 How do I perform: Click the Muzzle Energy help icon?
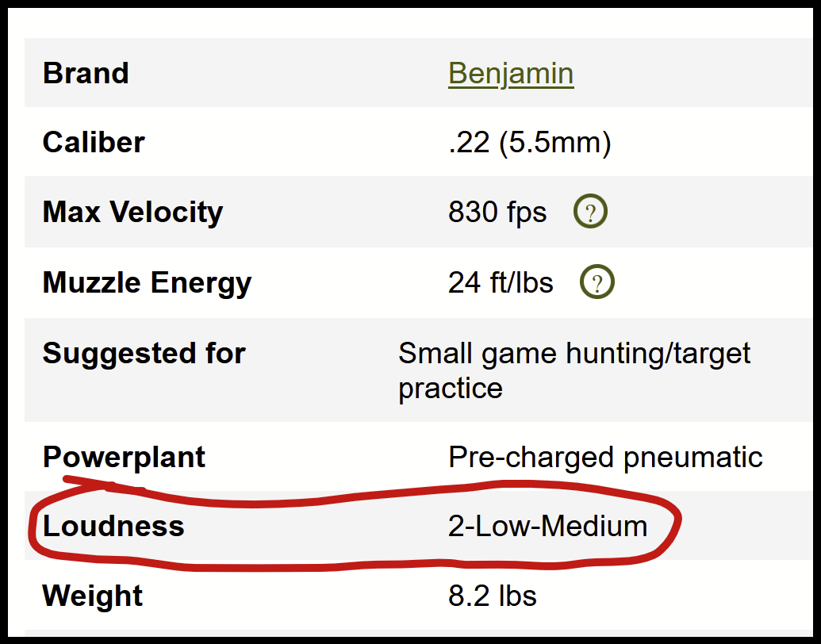coord(597,282)
